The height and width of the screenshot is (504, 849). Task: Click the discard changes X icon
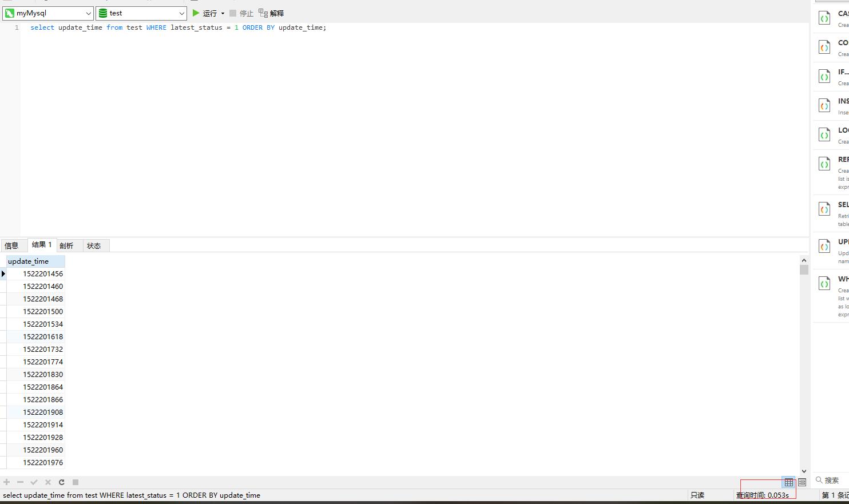point(47,482)
